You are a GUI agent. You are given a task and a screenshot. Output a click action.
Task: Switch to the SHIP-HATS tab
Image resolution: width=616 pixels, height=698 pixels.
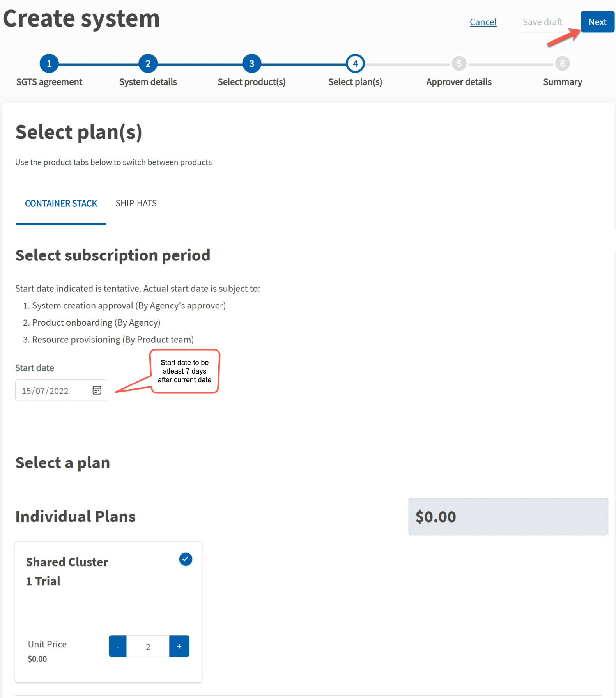136,203
